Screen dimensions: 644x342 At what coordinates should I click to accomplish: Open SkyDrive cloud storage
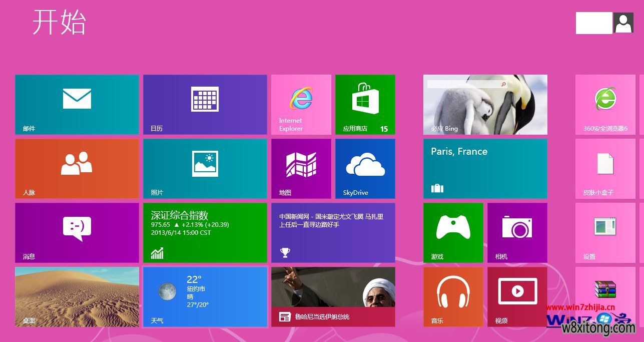365,168
